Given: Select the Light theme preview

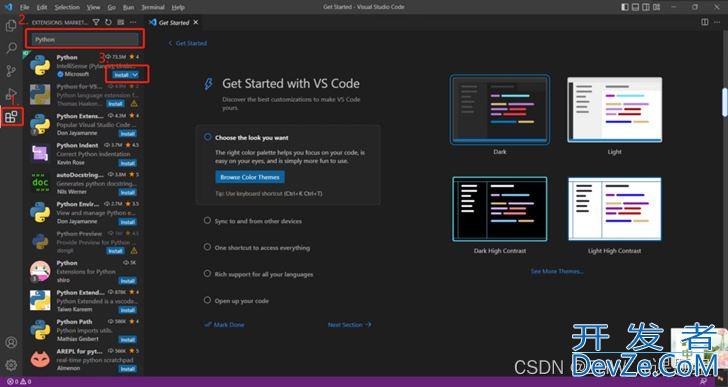Looking at the screenshot, I should 615,110.
